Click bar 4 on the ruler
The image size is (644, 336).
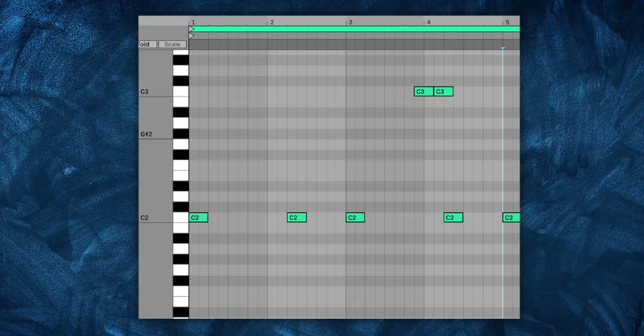(x=429, y=22)
